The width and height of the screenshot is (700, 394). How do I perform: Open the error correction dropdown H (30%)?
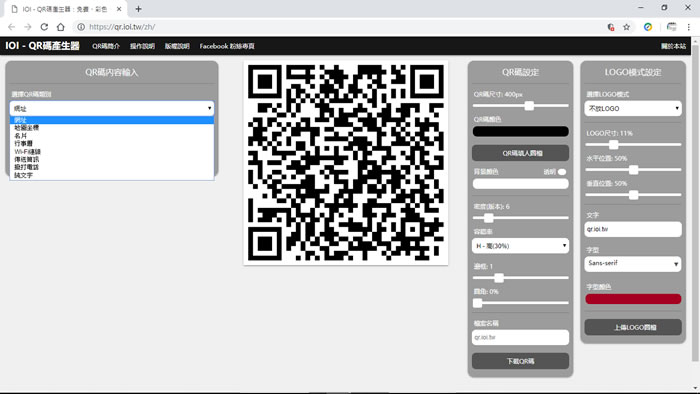click(x=520, y=246)
